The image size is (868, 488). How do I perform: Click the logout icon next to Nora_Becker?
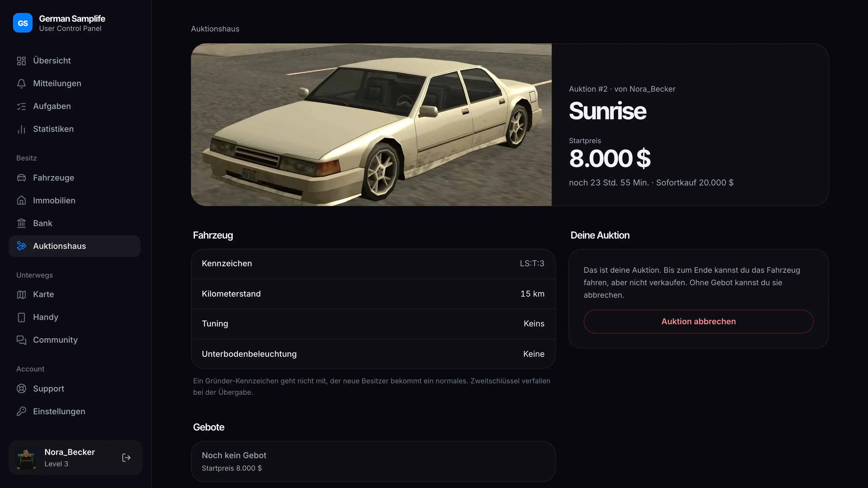coord(126,457)
